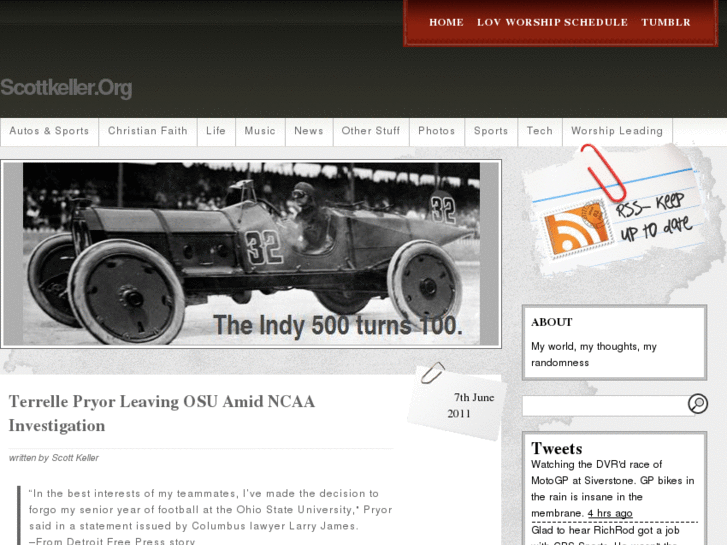Open the Music category tab

coord(260,131)
